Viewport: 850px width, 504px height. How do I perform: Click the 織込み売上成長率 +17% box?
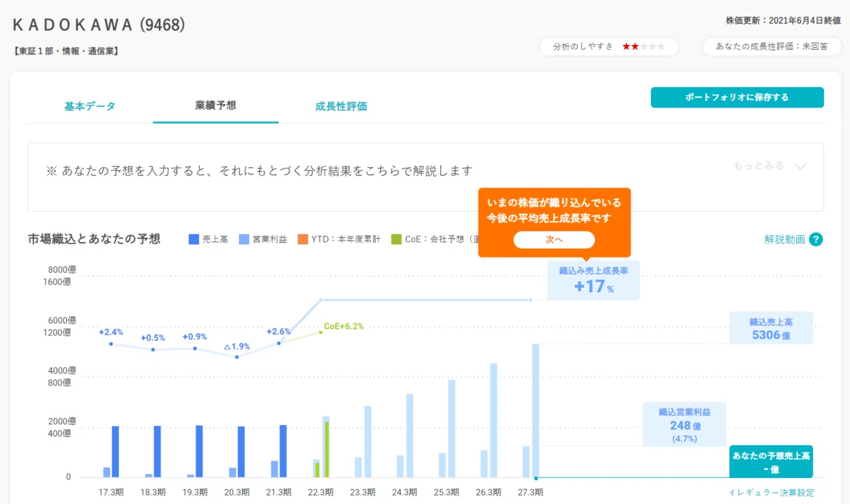point(594,280)
